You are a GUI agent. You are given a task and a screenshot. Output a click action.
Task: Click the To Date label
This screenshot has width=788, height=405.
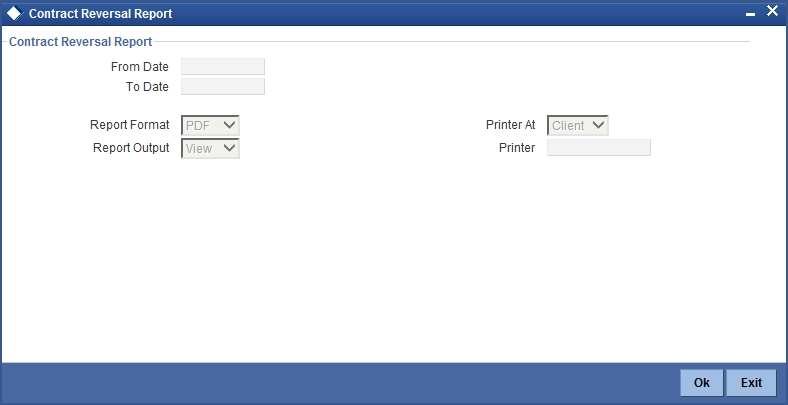147,87
